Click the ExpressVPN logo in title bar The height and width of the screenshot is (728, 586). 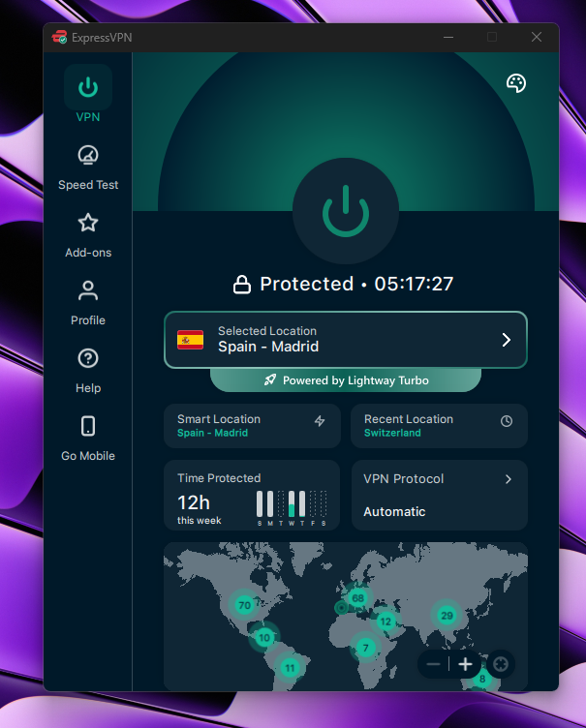59,37
